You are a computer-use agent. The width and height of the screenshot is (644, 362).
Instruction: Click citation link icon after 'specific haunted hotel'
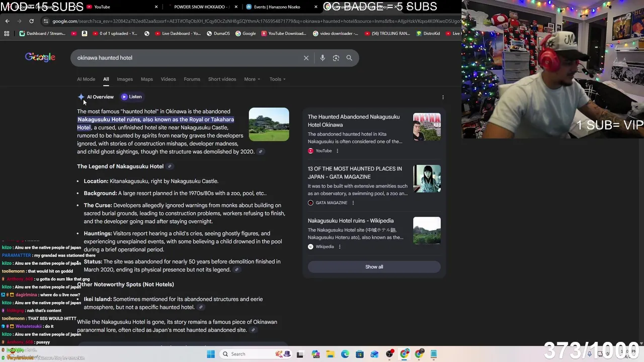200,307
